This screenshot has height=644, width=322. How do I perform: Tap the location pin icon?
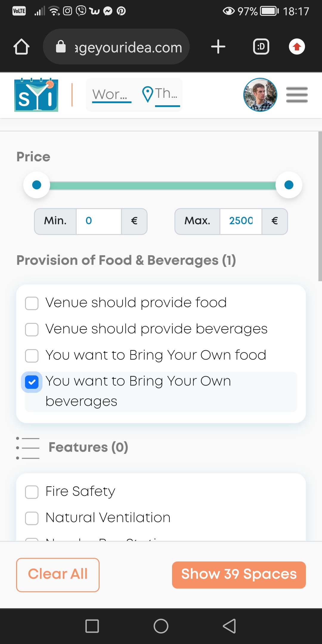147,94
